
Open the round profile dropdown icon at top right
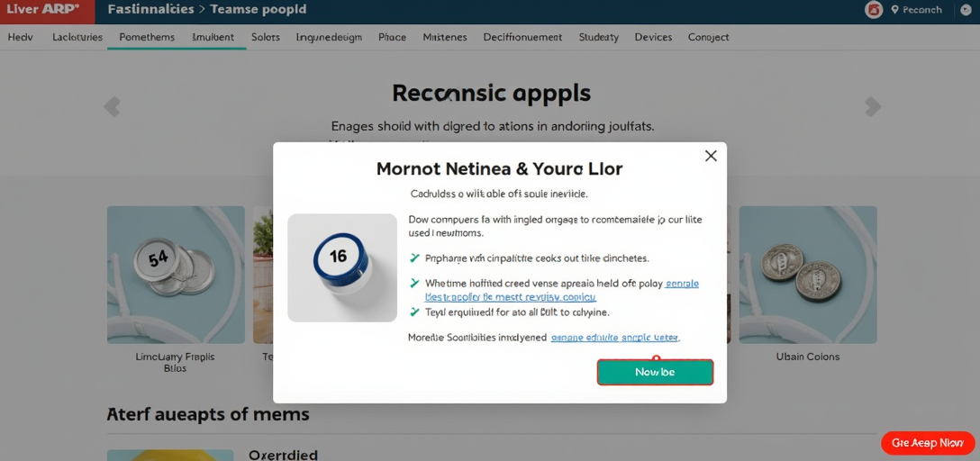point(965,10)
